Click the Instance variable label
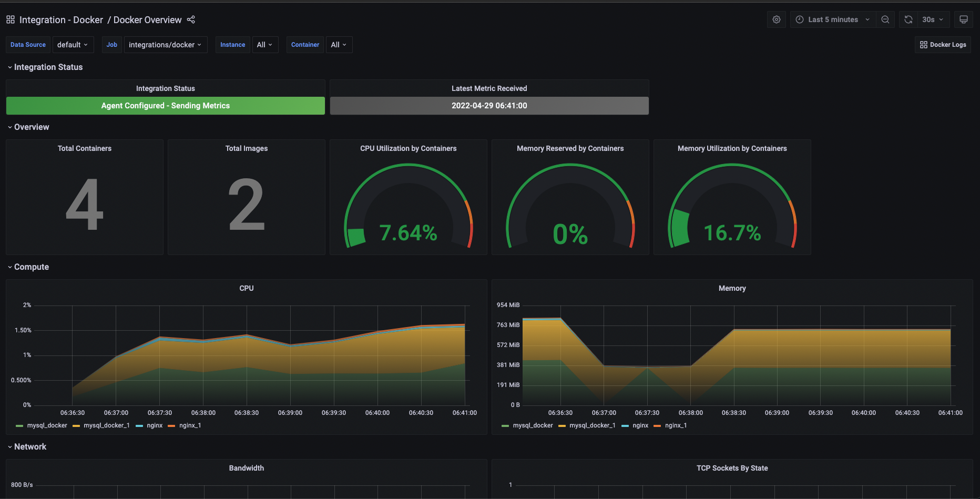The height and width of the screenshot is (499, 980). click(233, 45)
